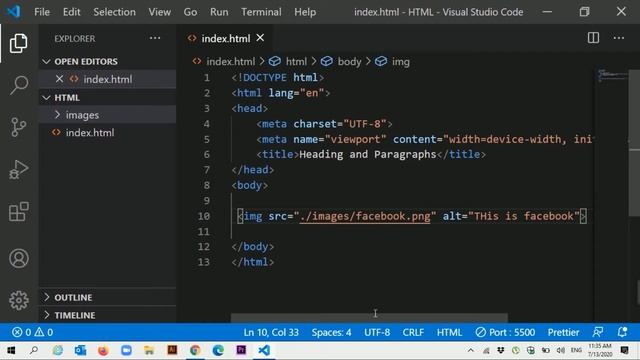Open the Accounts menu icon

19,258
